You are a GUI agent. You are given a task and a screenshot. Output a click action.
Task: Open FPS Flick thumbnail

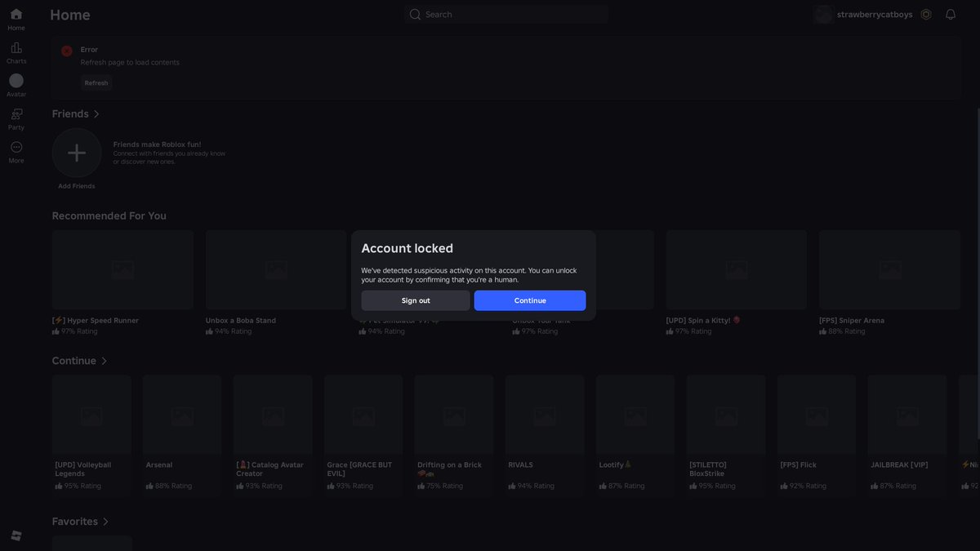pyautogui.click(x=817, y=415)
